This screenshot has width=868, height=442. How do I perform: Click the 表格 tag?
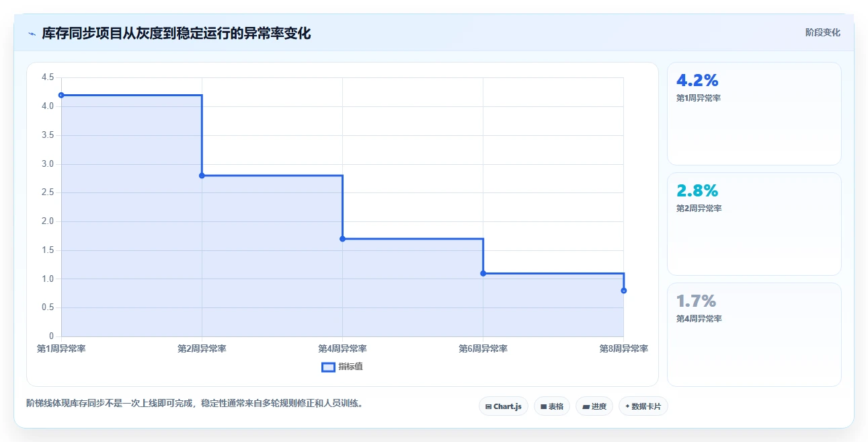coord(552,406)
